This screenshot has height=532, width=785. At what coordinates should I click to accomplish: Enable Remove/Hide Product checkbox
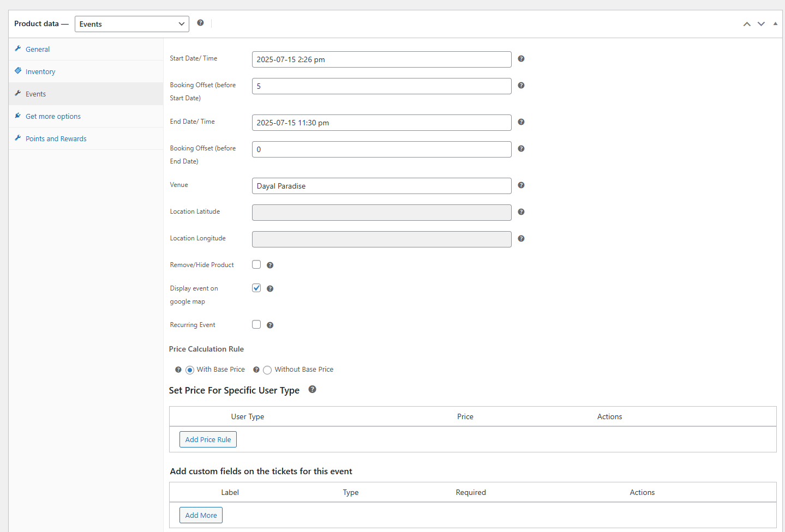coord(256,264)
